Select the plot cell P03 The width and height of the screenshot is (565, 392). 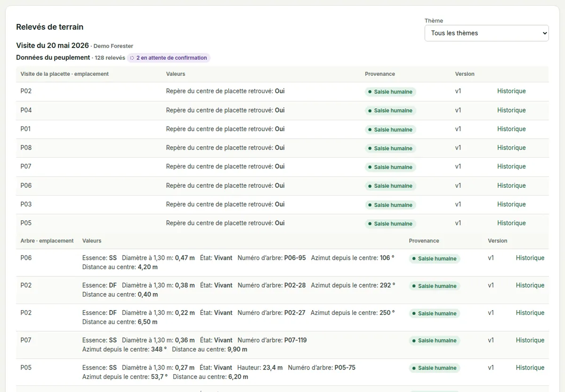[26, 204]
